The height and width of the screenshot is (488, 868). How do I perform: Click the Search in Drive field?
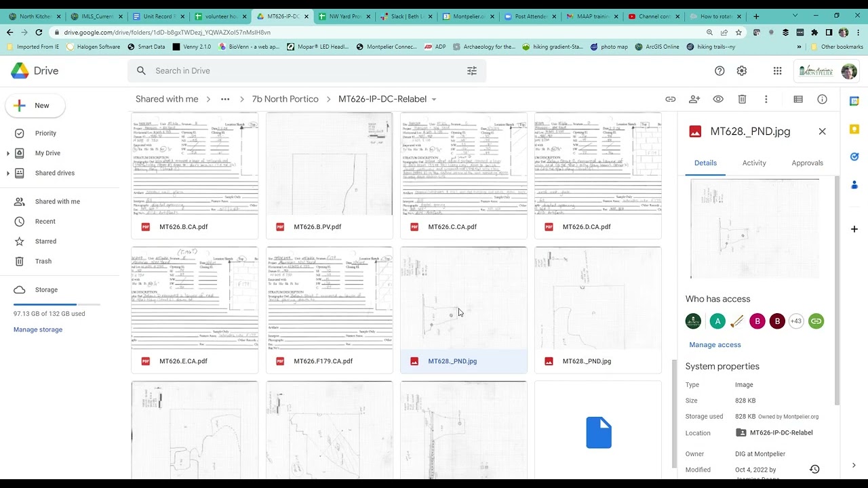(x=307, y=70)
